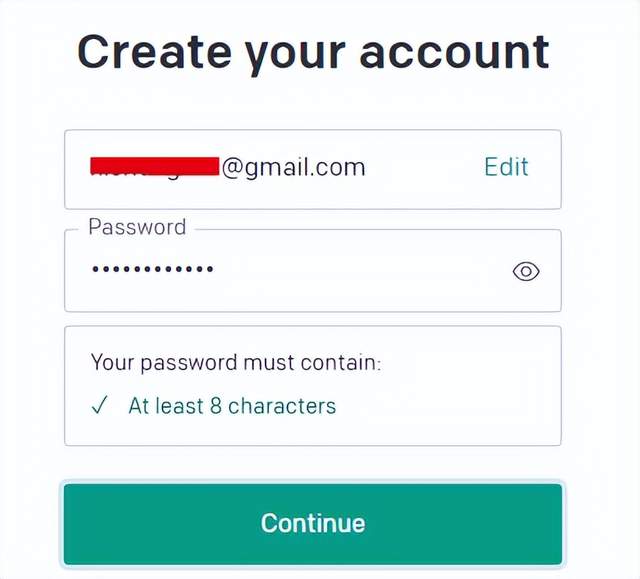The image size is (640, 579).
Task: Click the Edit link beside the email
Action: (x=506, y=167)
